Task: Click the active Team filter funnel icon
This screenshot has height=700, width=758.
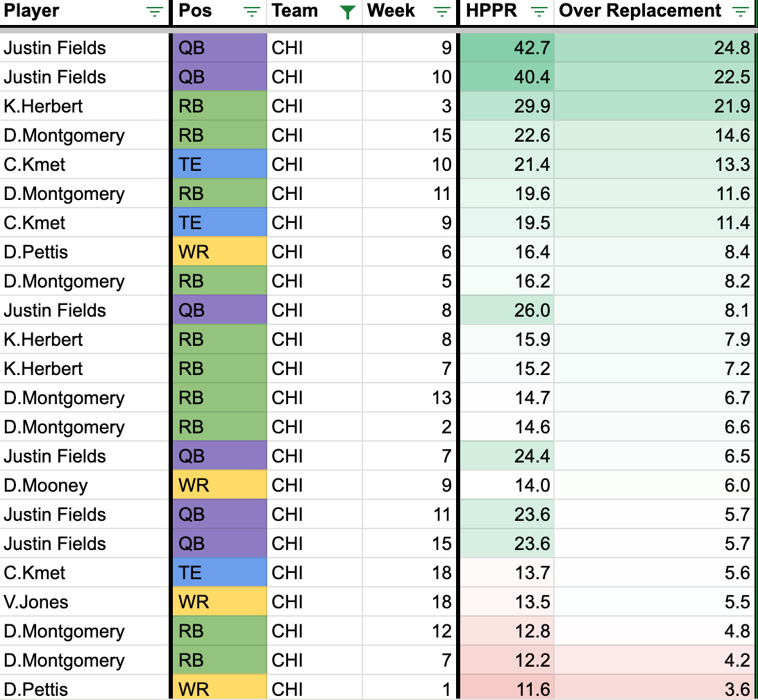Action: pyautogui.click(x=348, y=12)
